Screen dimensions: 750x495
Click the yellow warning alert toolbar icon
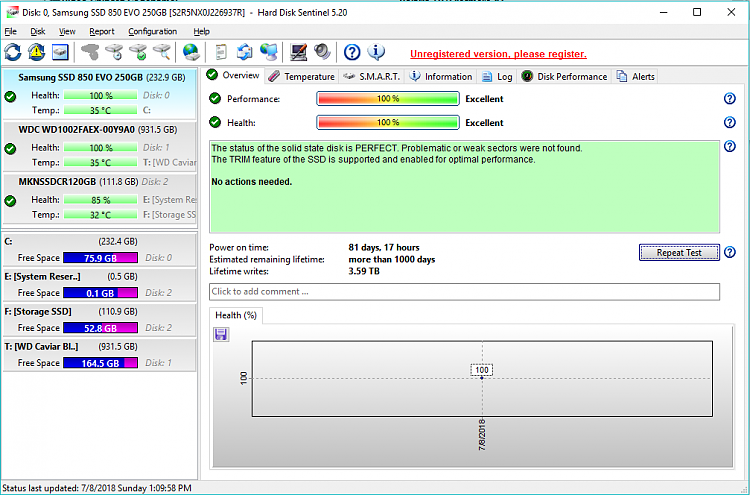coord(37,52)
